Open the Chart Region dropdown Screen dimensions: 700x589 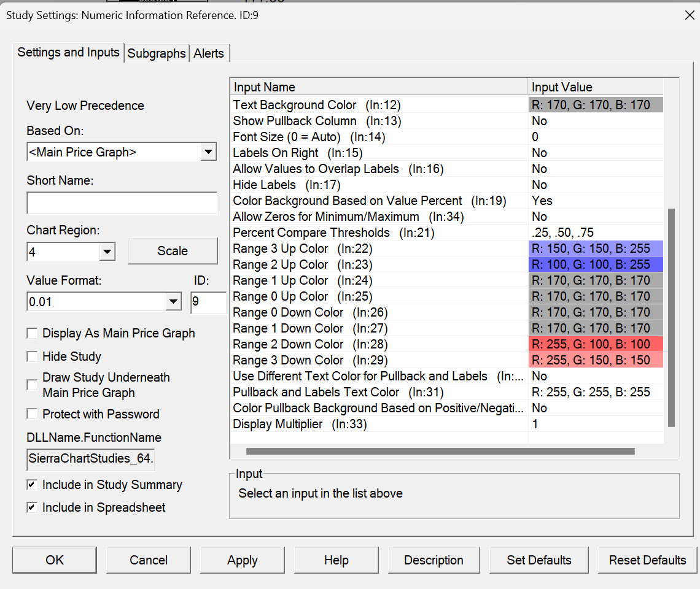107,251
